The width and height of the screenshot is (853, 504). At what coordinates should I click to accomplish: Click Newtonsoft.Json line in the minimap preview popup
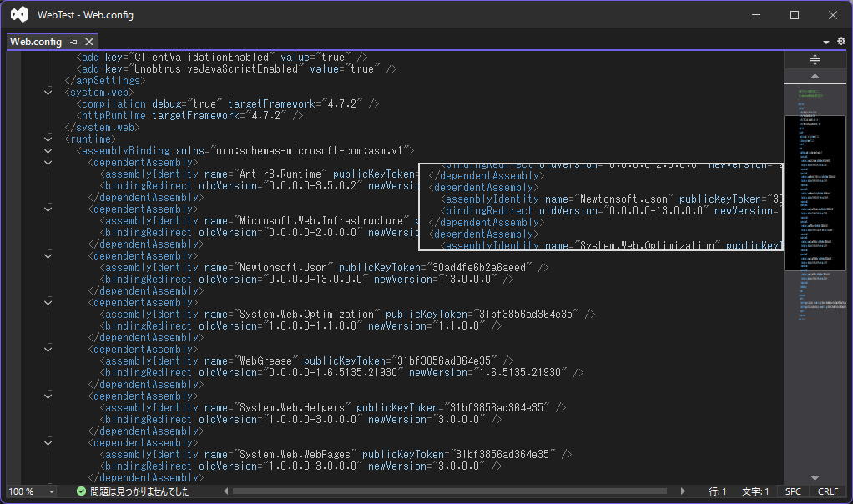click(x=612, y=199)
